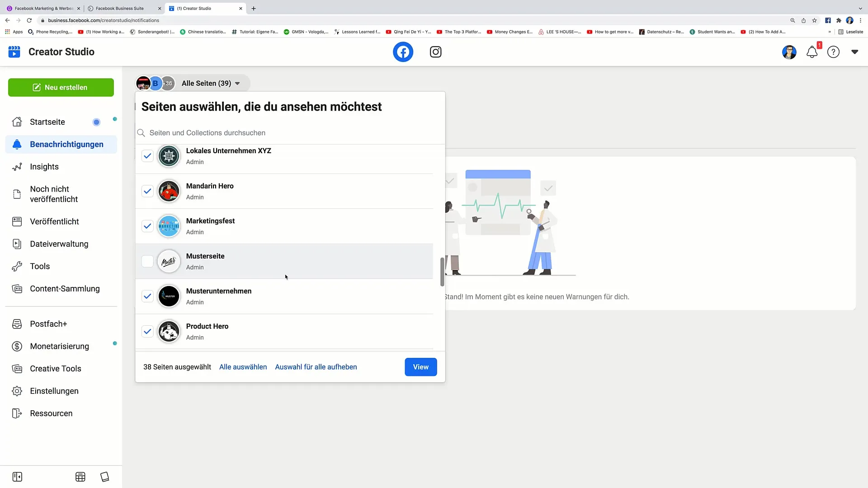Click the Startseite home icon
The image size is (868, 488).
(17, 122)
